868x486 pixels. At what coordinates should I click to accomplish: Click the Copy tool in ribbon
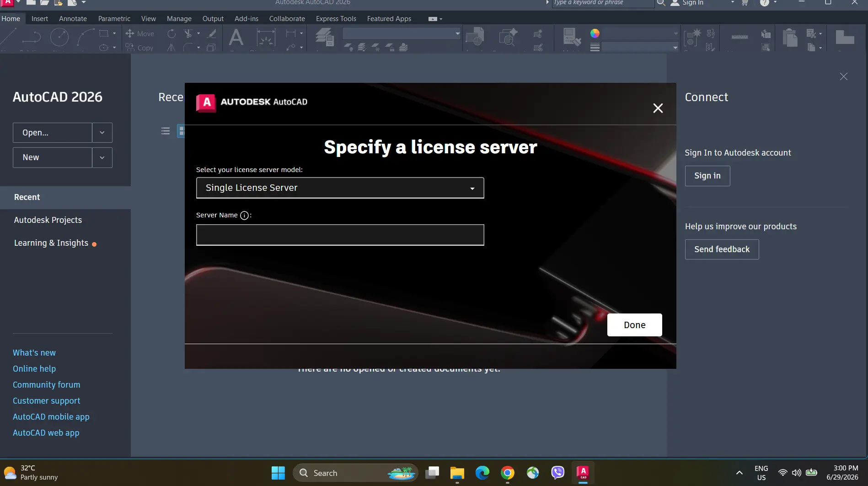140,48
